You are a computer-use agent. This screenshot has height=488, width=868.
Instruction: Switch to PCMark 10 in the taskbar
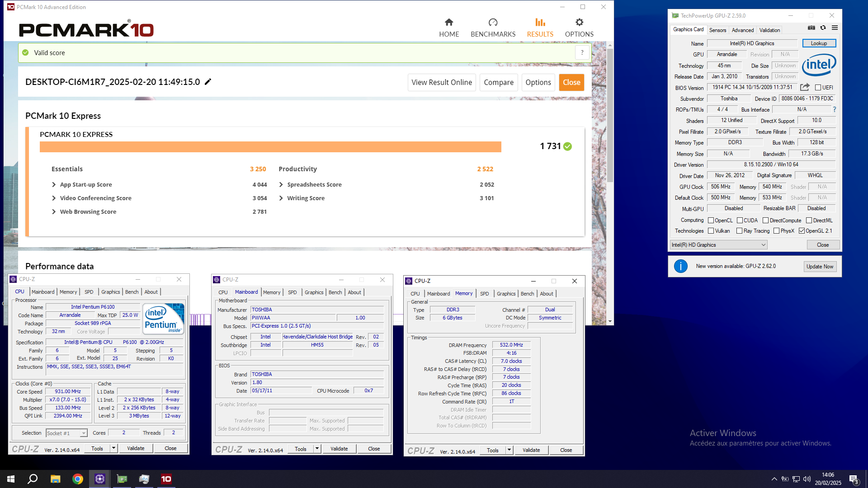pos(166,479)
